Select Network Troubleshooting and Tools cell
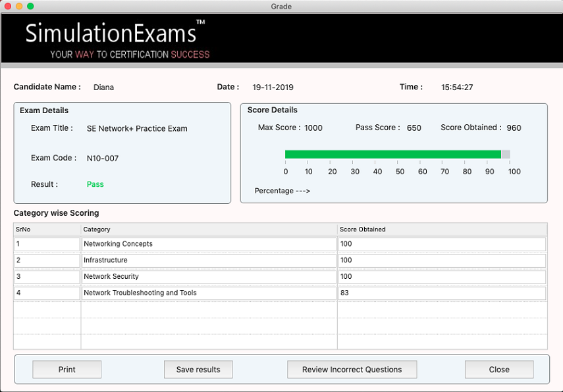This screenshot has width=563, height=392. (209, 293)
